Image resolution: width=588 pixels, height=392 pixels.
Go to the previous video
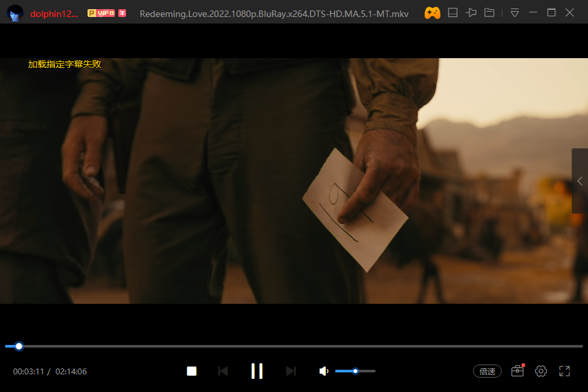coord(223,371)
